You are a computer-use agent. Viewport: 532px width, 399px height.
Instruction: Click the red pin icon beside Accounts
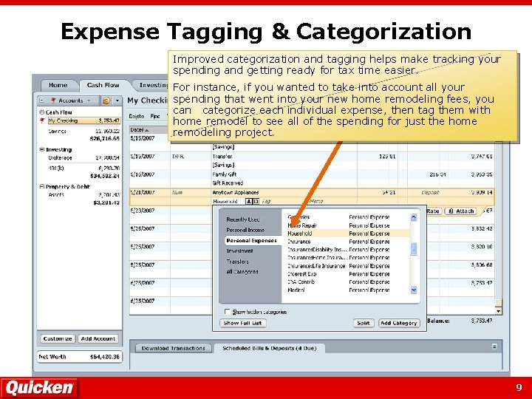coord(53,100)
